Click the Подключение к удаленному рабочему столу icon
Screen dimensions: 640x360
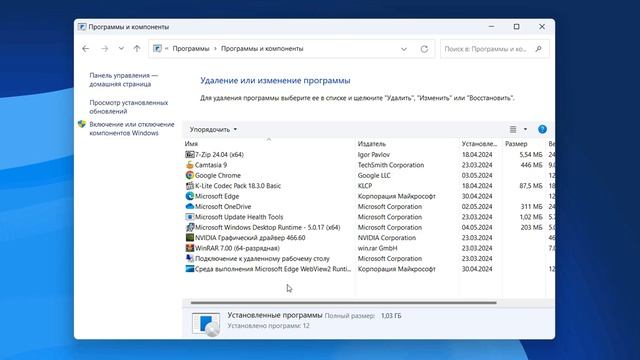coord(189,258)
